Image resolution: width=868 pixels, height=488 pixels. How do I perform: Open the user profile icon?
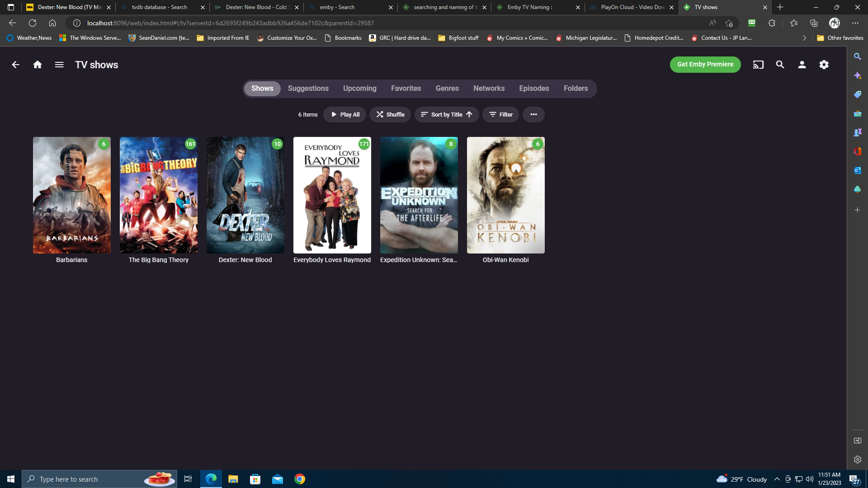coord(802,65)
